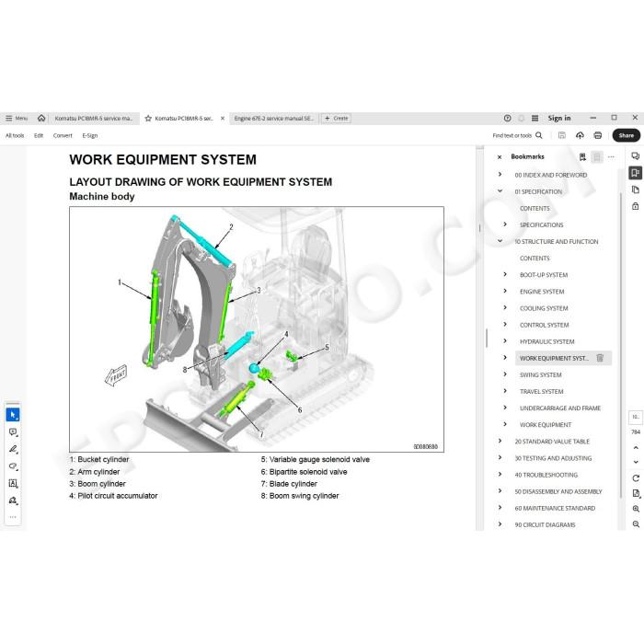Collapse 01 SPECIFICATION bookmark
Image resolution: width=644 pixels, height=644 pixels.
pos(500,191)
